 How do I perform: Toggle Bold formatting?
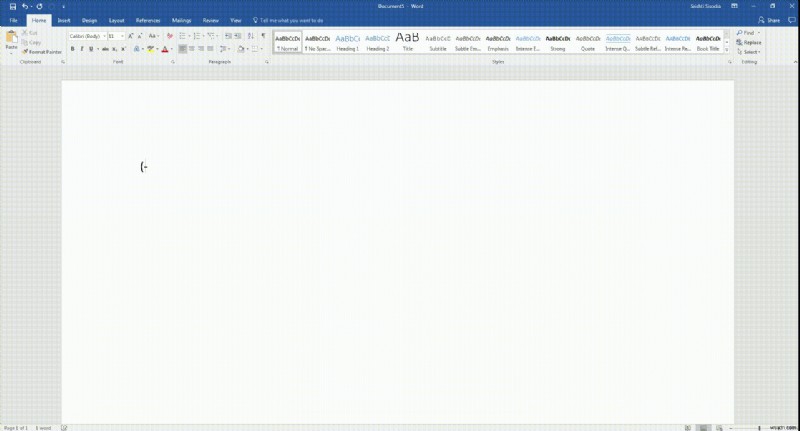point(72,49)
